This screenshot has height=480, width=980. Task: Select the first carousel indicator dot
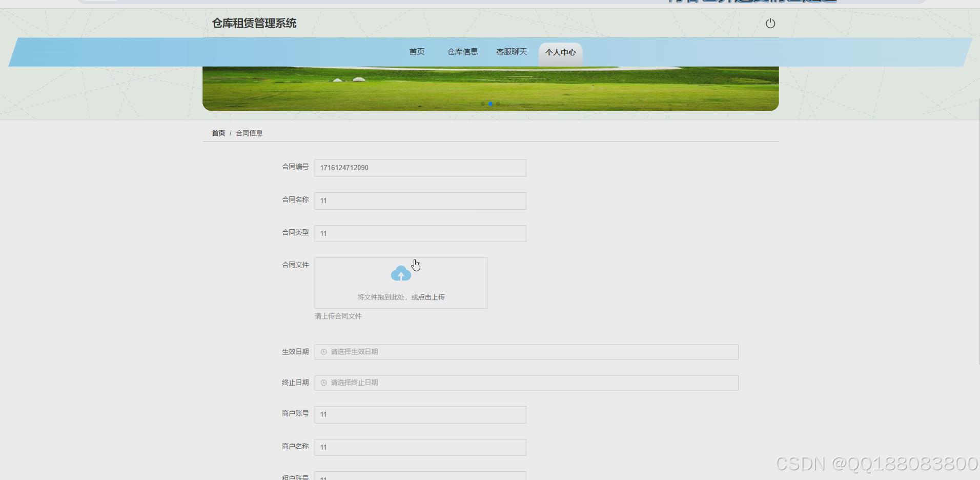[482, 104]
